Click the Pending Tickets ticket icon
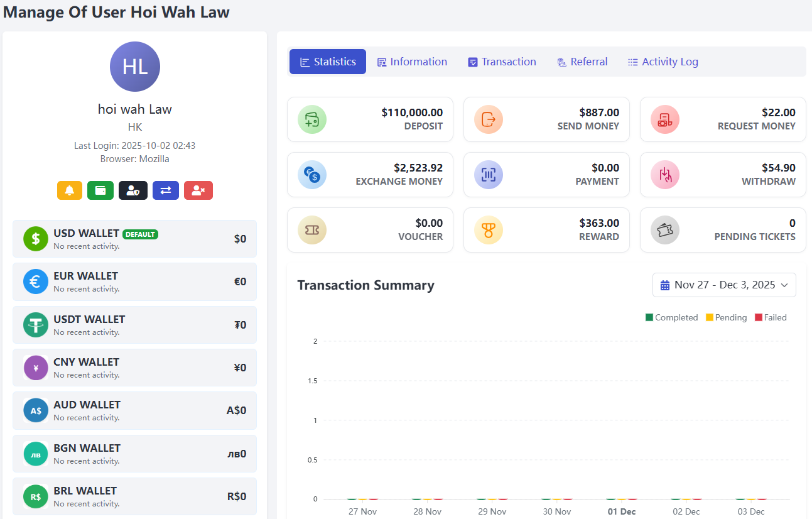 coord(665,230)
